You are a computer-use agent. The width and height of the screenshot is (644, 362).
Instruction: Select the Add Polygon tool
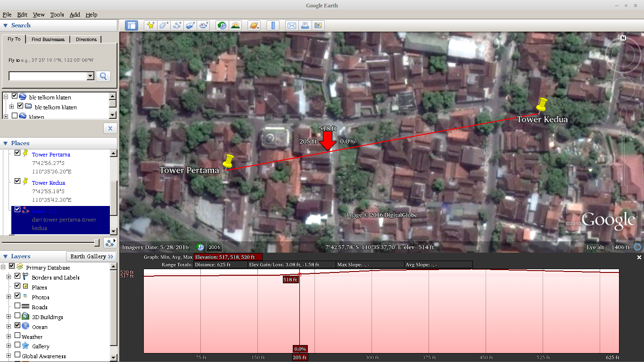(164, 25)
